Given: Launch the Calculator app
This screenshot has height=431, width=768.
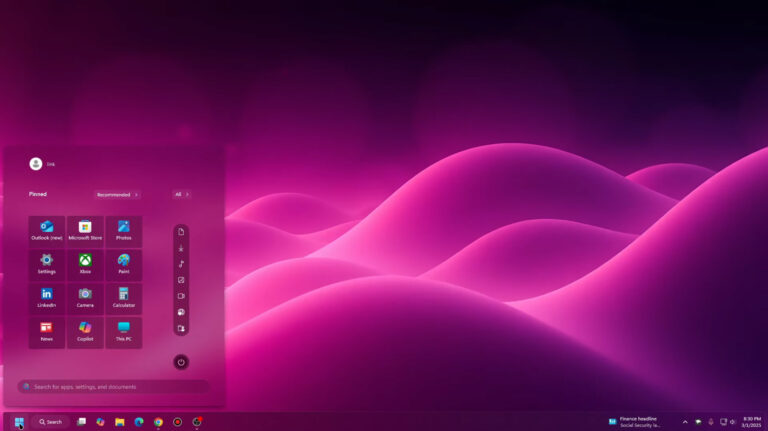Looking at the screenshot, I should point(123,298).
